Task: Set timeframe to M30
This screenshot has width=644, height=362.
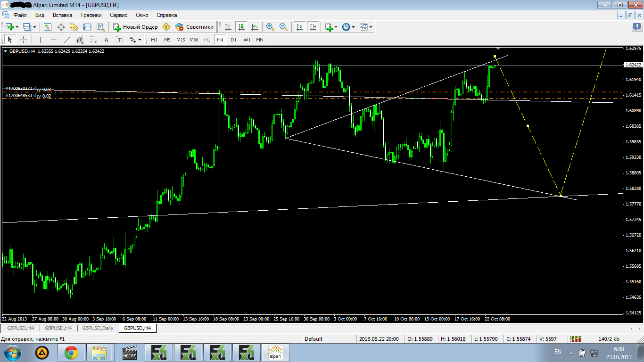Action: [x=194, y=40]
